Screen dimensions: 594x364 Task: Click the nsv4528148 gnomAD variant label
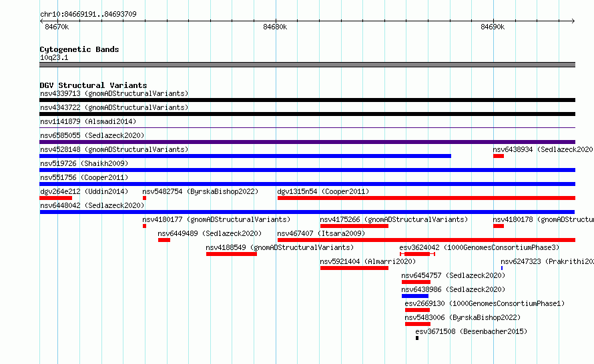pos(114,149)
